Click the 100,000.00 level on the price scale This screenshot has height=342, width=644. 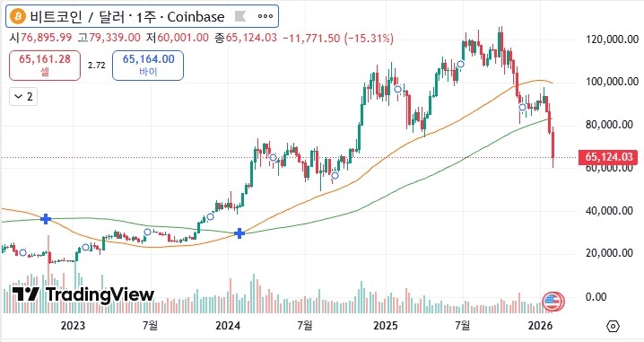[612, 82]
